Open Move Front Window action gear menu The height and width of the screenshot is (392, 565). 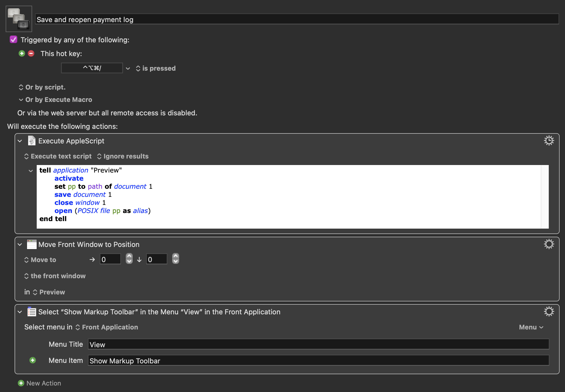(x=549, y=244)
